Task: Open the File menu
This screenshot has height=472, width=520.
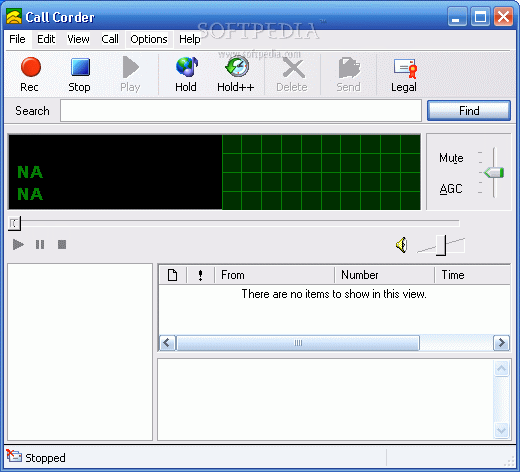Action: (x=17, y=39)
